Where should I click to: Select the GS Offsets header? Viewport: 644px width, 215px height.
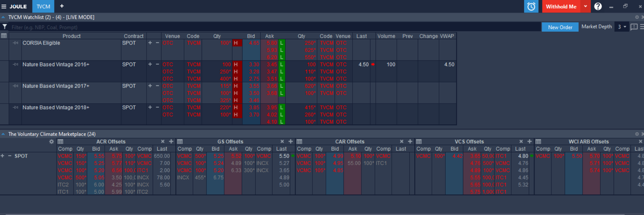point(230,142)
